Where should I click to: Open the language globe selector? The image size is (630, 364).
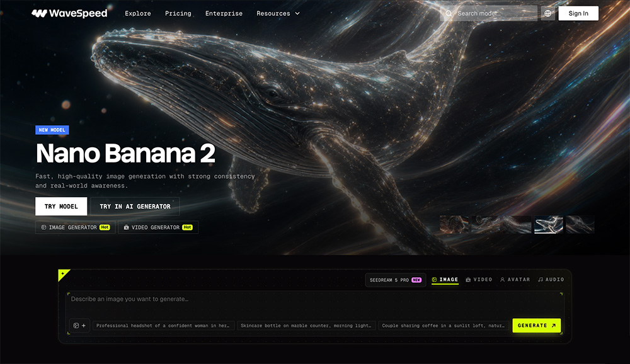(547, 13)
